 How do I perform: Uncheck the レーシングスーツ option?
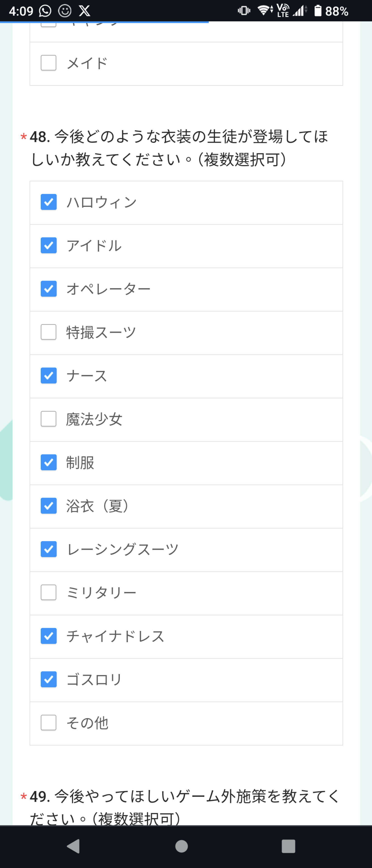[x=49, y=549]
